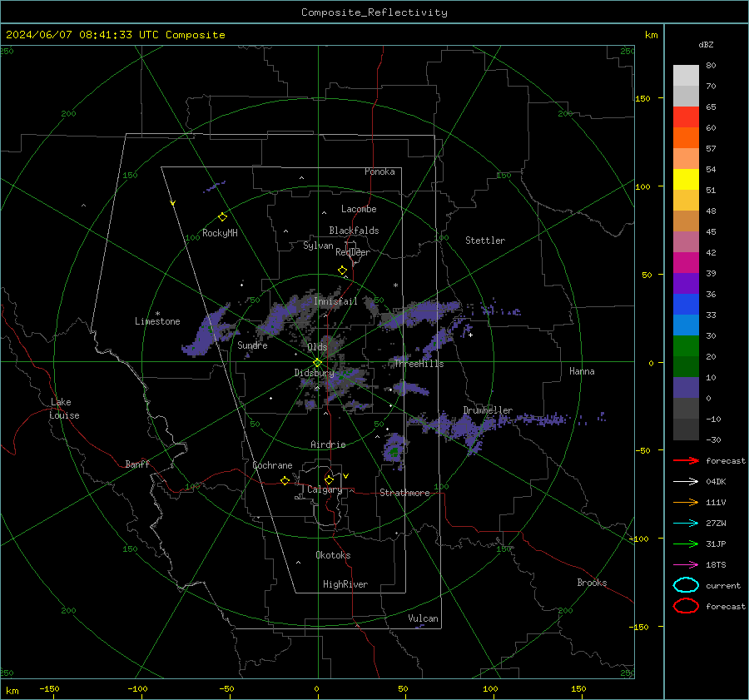
Task: Click the dBZ legend heading
Action: click(706, 44)
